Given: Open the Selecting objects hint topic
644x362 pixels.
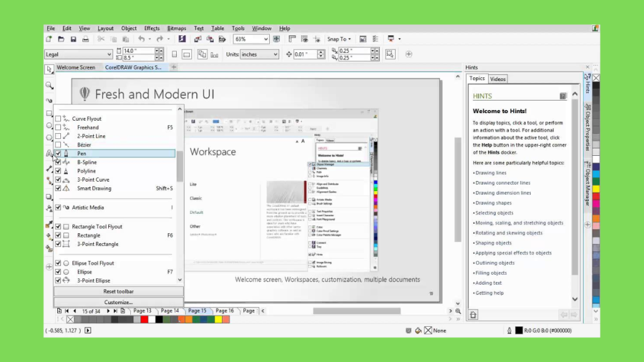Looking at the screenshot, I should click(494, 212).
